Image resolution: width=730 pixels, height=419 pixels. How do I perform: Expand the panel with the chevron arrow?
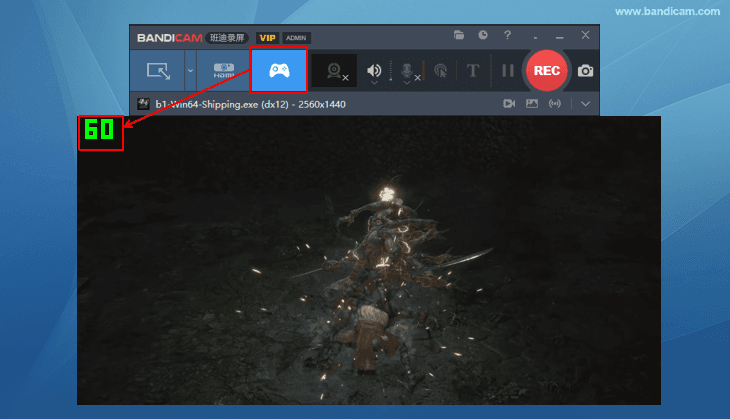[x=585, y=103]
